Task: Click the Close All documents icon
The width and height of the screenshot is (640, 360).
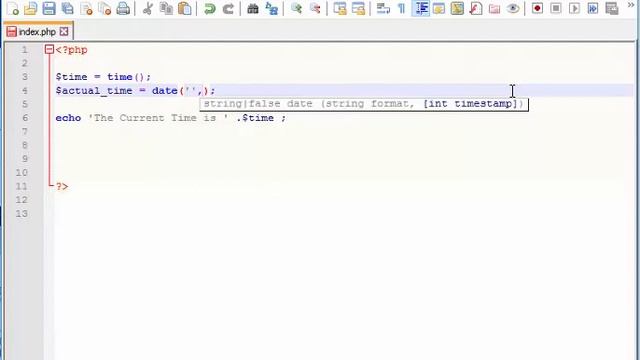Action: pos(105,9)
